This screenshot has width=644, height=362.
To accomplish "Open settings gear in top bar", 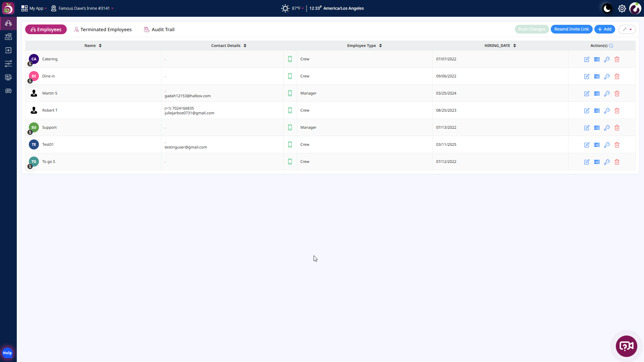I will 622,8.
